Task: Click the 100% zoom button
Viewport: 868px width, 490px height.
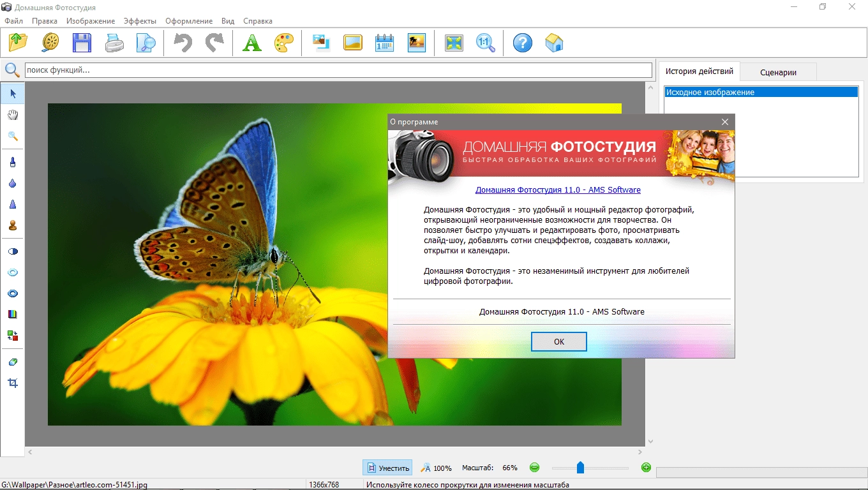Action: click(436, 468)
